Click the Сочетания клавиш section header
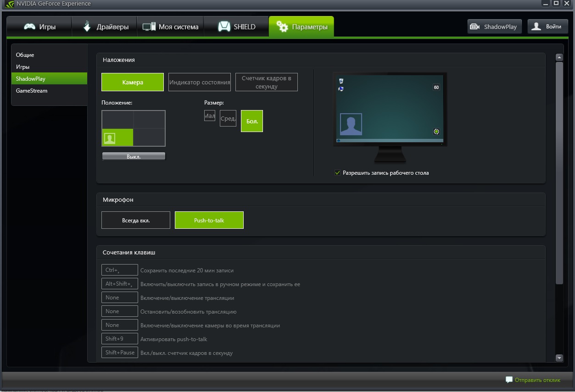Screen dimensions: 575x392 pyautogui.click(x=129, y=253)
